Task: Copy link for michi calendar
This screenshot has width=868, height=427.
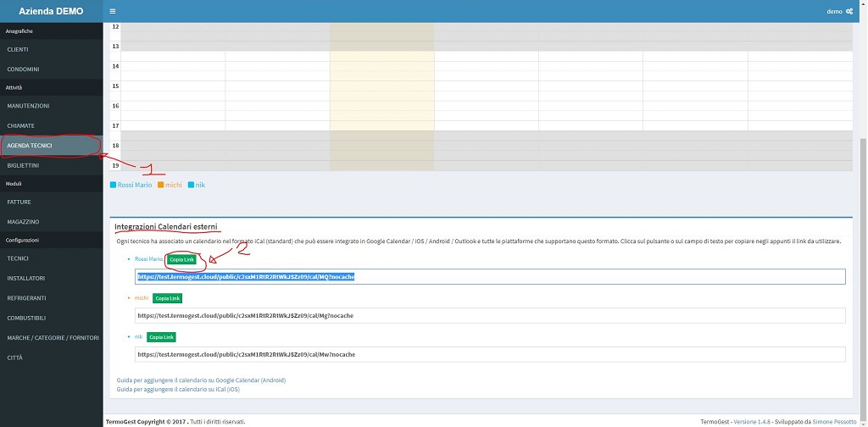Action: (x=167, y=298)
